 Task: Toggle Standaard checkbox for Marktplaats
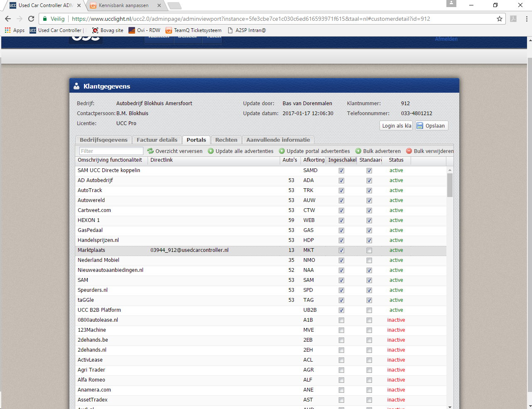coord(369,250)
